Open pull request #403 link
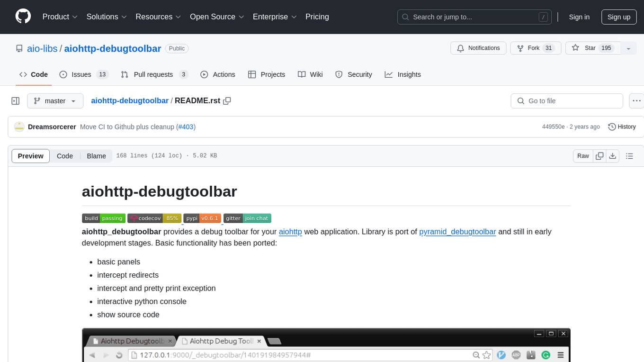This screenshot has height=362, width=644. coord(186,127)
